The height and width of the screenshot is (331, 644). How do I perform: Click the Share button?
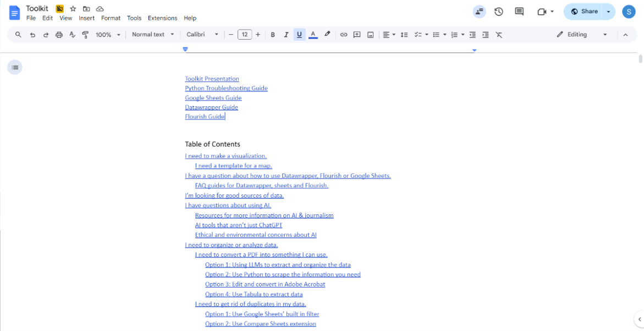tap(584, 12)
